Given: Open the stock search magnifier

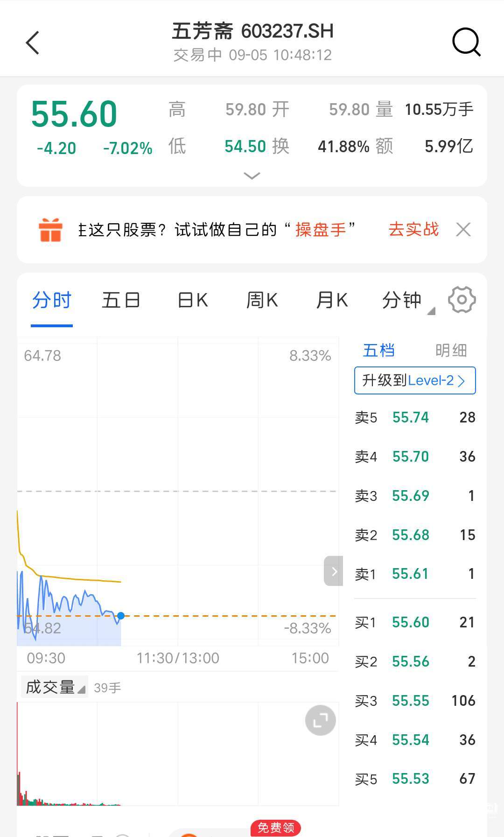Looking at the screenshot, I should click(x=466, y=42).
